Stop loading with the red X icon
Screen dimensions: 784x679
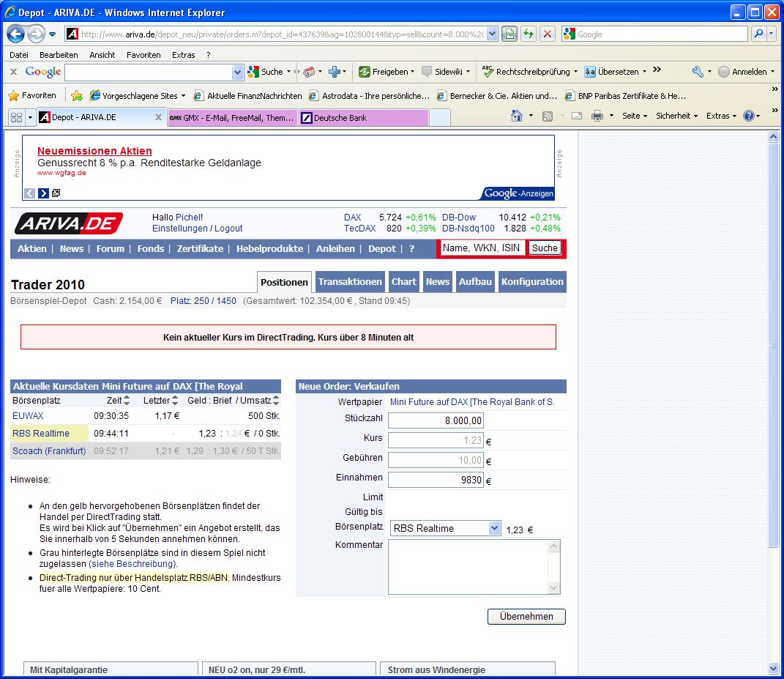click(548, 34)
